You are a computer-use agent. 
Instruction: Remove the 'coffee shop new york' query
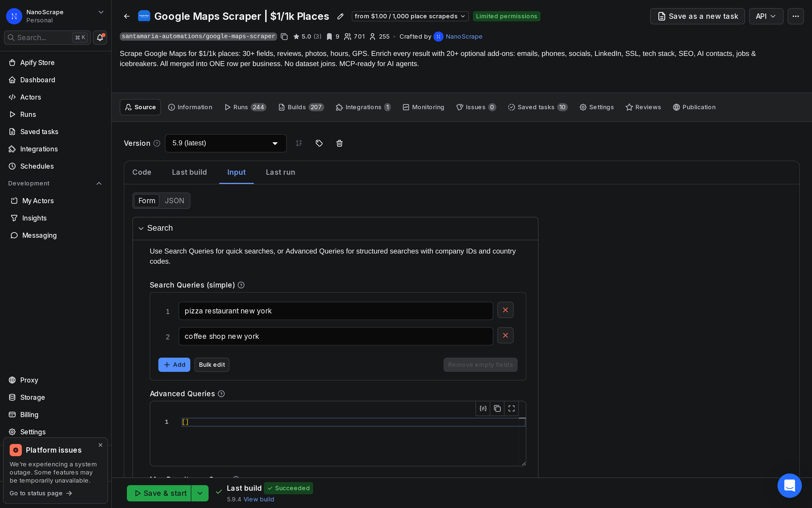pyautogui.click(x=505, y=335)
